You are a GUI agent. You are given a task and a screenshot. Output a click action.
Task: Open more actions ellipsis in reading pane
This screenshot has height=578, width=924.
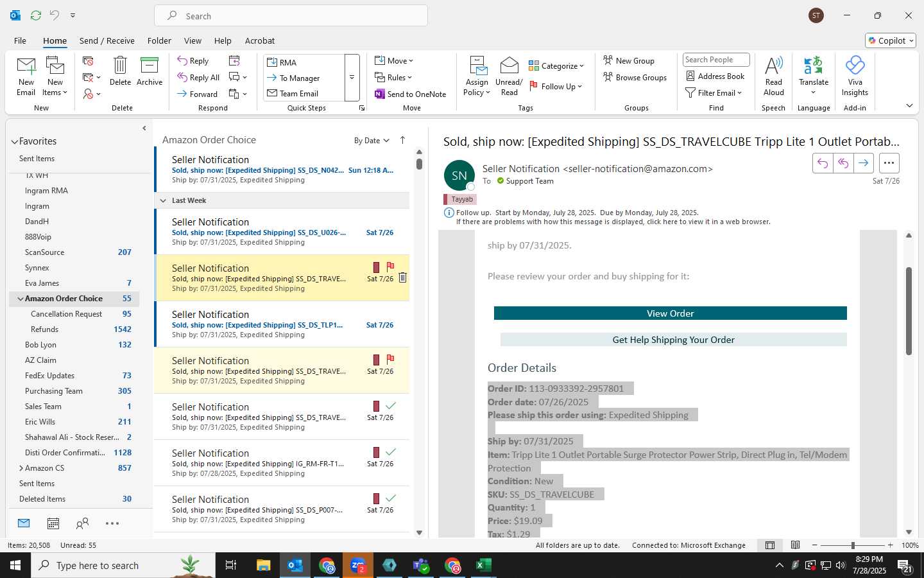(x=889, y=163)
